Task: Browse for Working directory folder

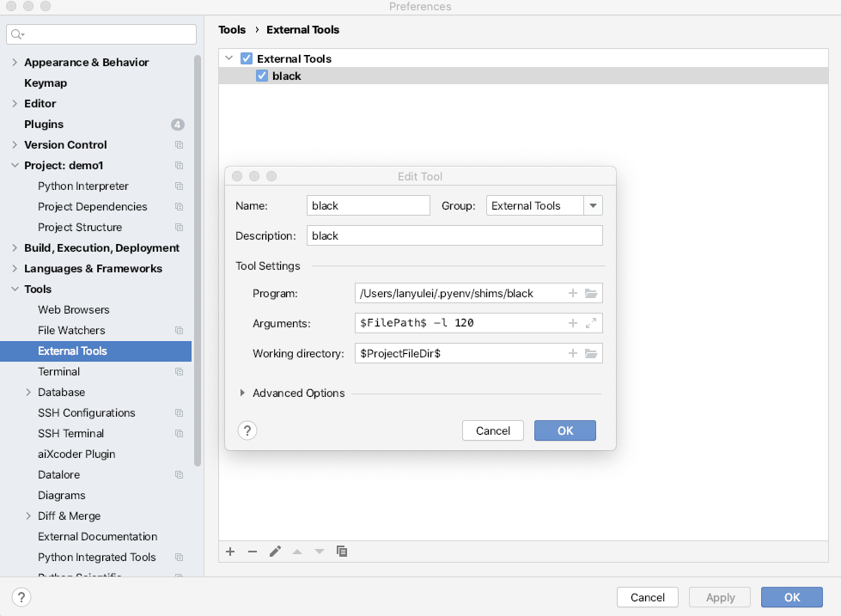Action: pyautogui.click(x=591, y=353)
